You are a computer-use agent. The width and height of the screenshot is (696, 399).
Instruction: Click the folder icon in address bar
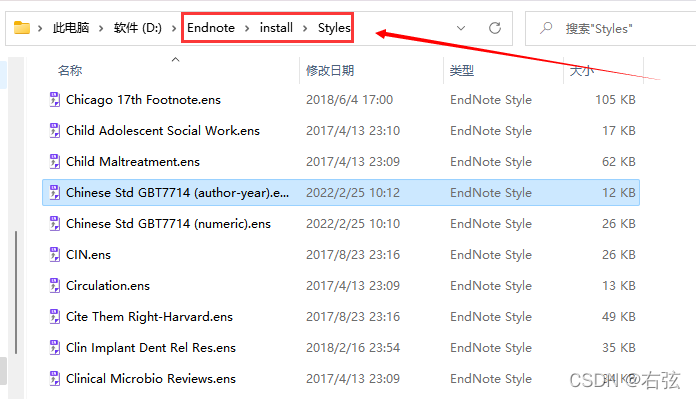21,28
